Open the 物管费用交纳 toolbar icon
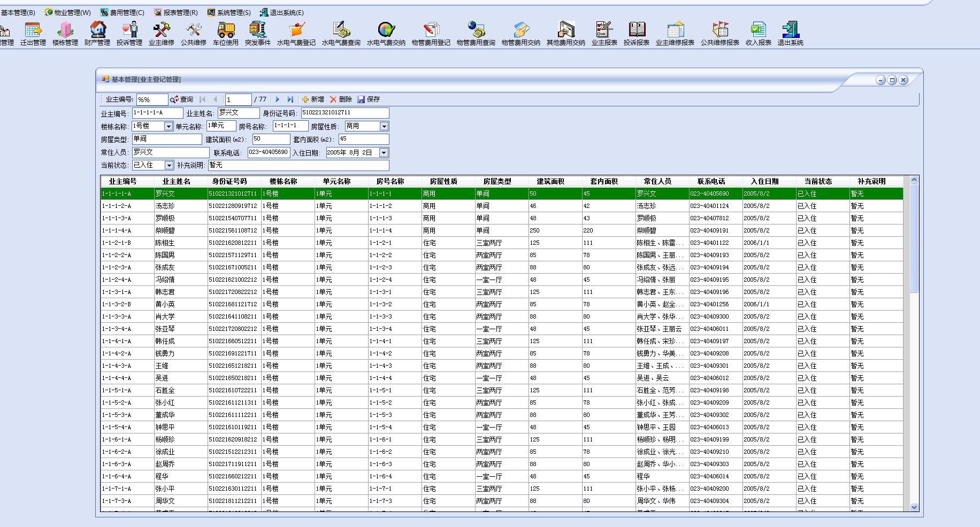 pos(521,34)
